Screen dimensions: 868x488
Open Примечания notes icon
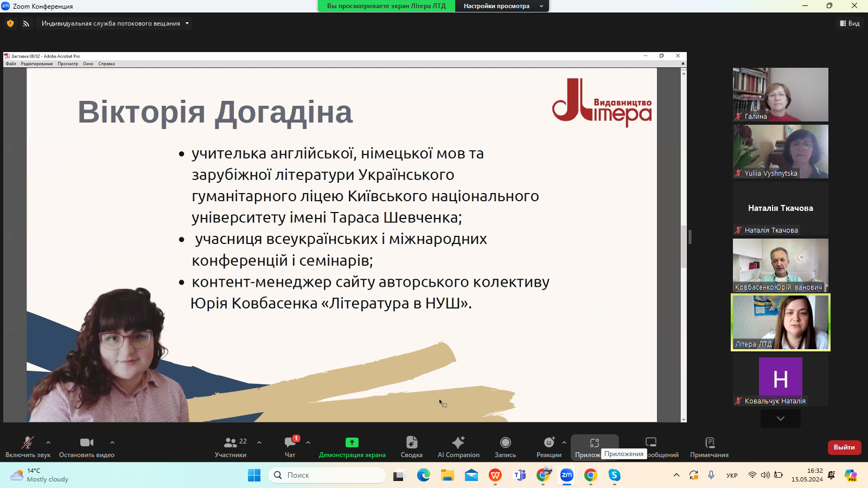point(709,447)
